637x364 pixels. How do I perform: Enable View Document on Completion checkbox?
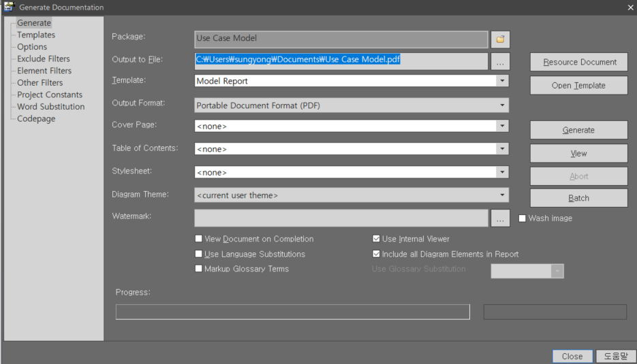[199, 239]
